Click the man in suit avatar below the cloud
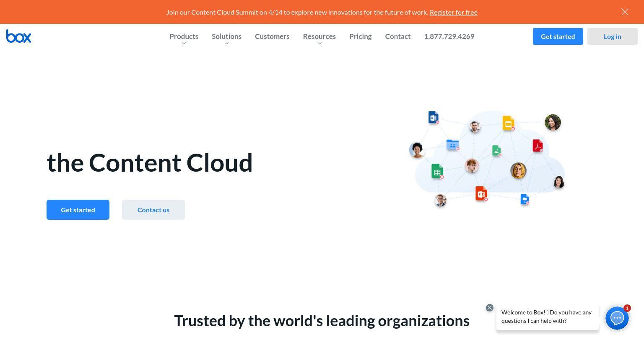The width and height of the screenshot is (644, 345). pyautogui.click(x=440, y=201)
